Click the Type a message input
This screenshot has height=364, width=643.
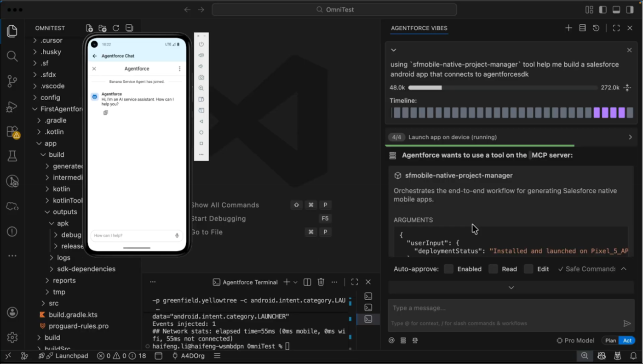click(511, 308)
